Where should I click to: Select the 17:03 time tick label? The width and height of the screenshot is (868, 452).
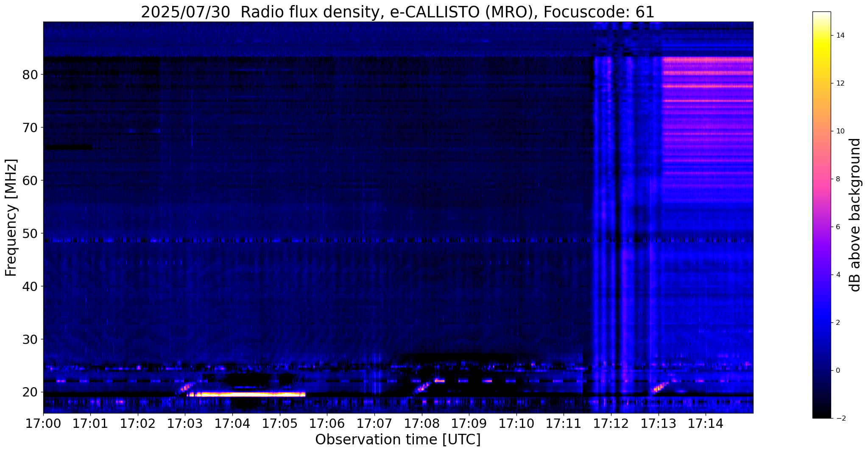(185, 424)
